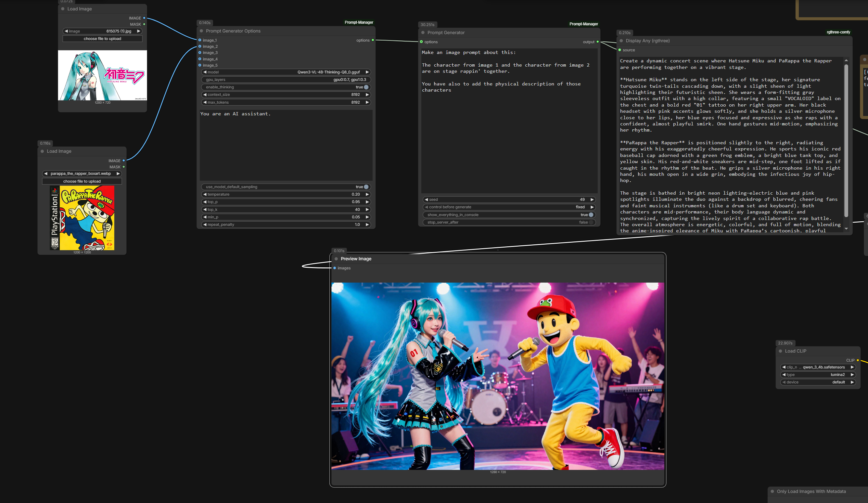868x503 pixels.
Task: Collapse the Prompt Generator Options node dot
Action: click(x=201, y=31)
